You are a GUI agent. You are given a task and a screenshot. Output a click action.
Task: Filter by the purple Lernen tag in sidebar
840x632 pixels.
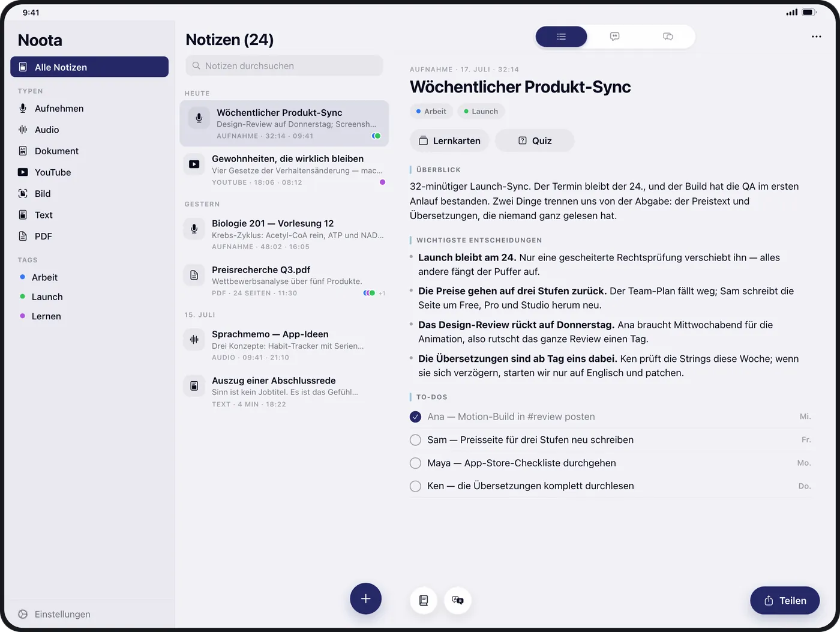[89, 316]
